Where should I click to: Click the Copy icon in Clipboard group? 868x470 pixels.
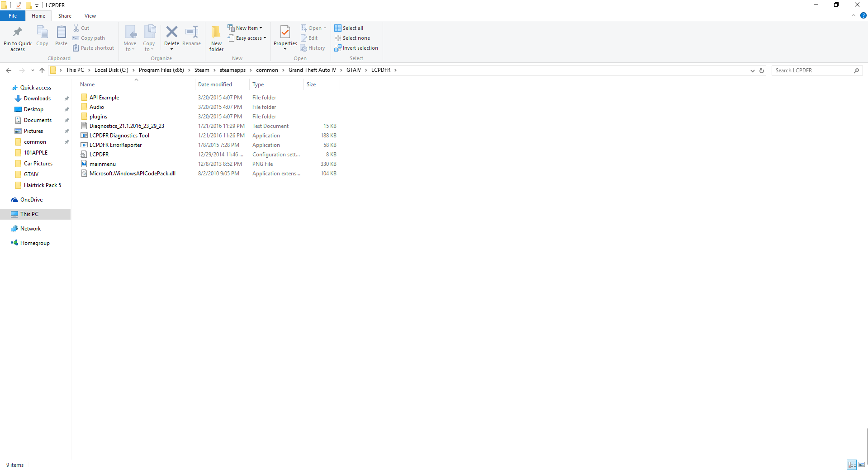coord(42,32)
